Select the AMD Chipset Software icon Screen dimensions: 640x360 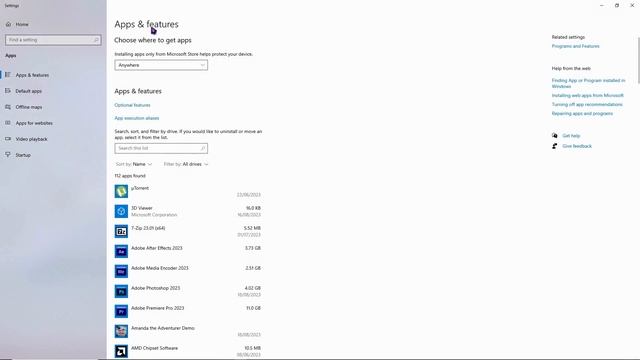[121, 351]
